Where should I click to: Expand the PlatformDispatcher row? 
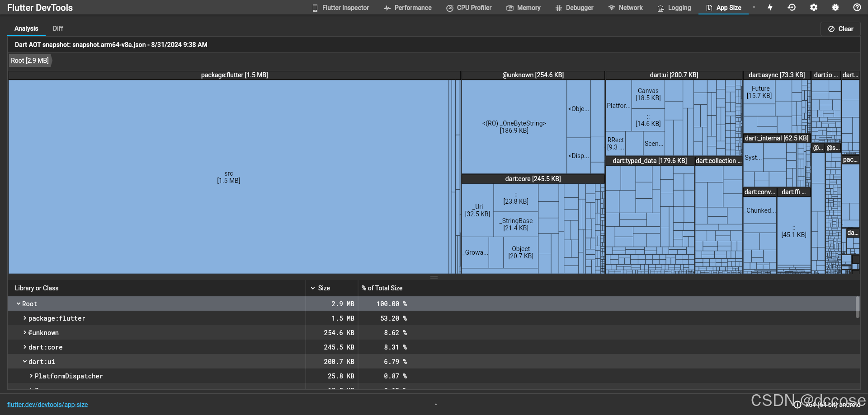pos(31,376)
